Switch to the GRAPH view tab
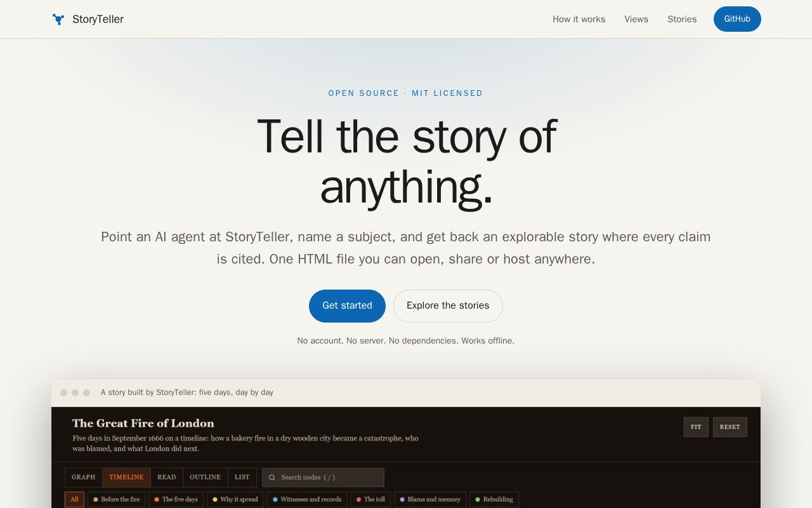 (x=83, y=477)
